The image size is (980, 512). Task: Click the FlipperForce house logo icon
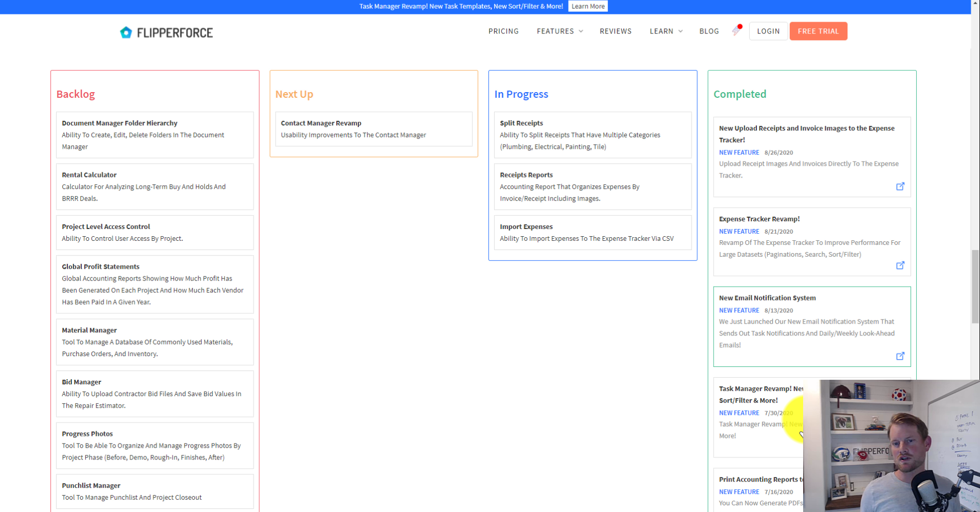[126, 32]
